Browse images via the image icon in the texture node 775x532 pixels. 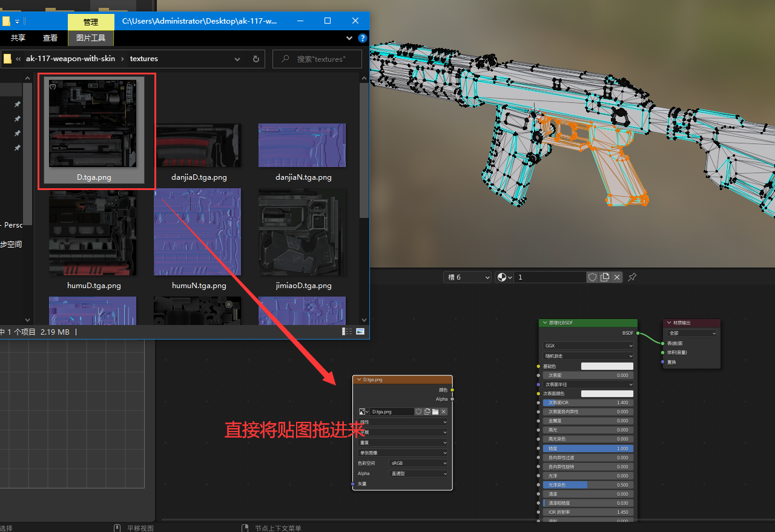click(x=363, y=412)
